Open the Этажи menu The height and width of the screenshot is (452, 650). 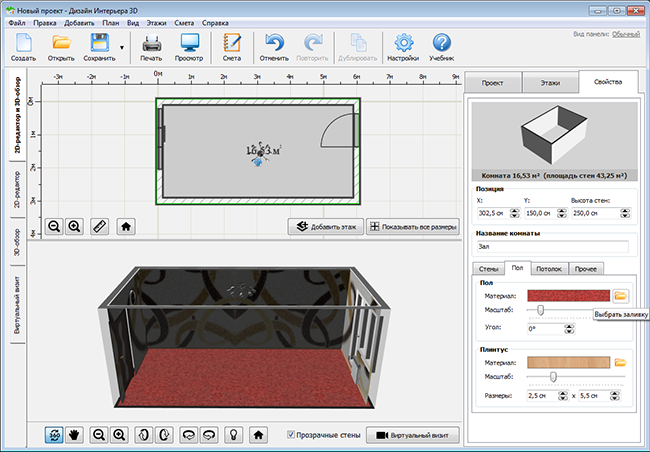[x=156, y=23]
